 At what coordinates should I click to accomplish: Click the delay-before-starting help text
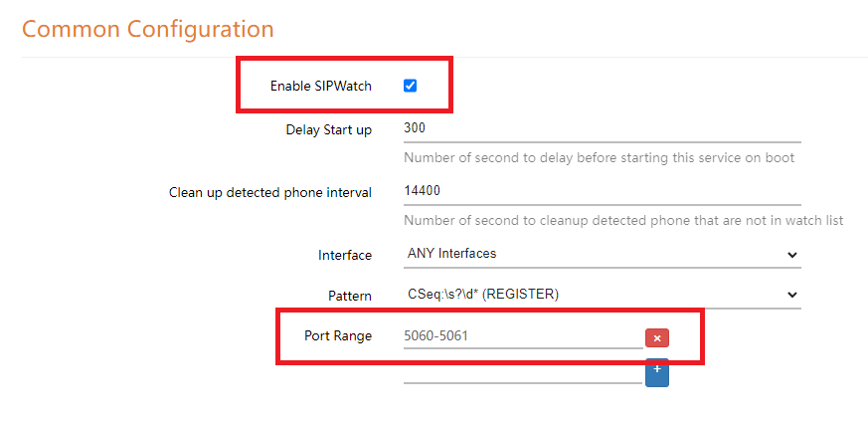click(x=599, y=158)
